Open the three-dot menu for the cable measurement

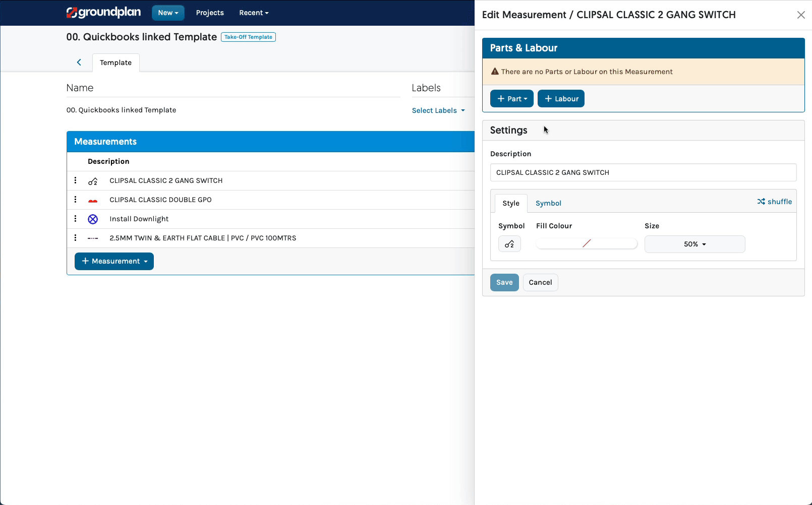click(x=76, y=237)
